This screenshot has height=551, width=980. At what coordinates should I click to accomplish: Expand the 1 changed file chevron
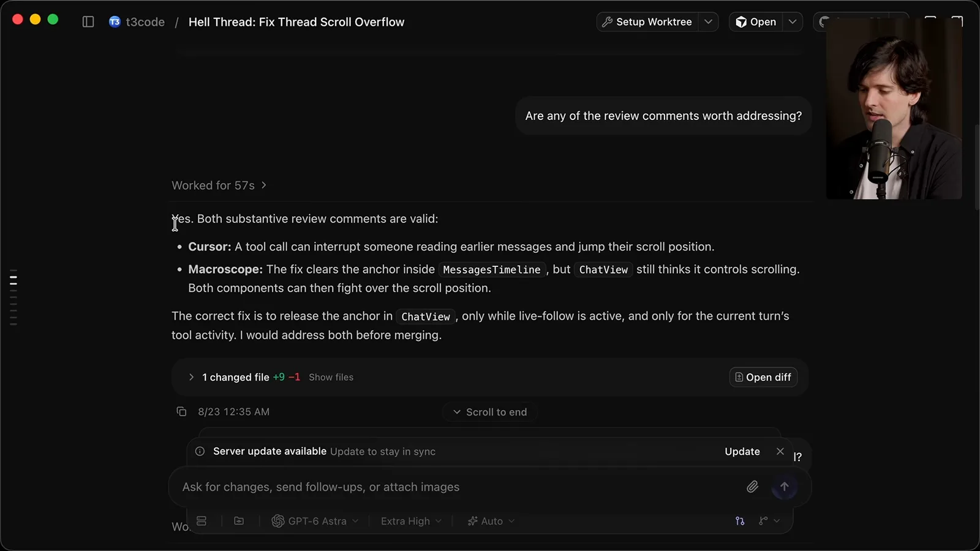[191, 377]
